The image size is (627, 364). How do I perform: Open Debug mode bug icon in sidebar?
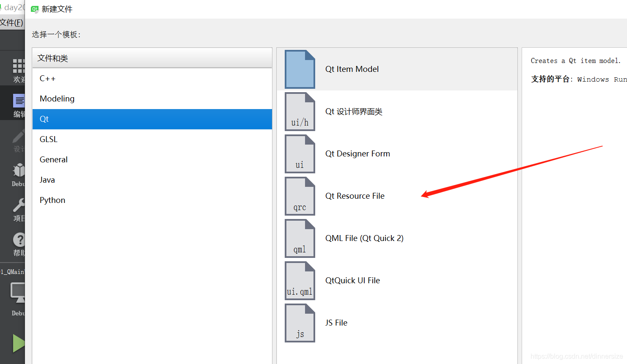19,170
